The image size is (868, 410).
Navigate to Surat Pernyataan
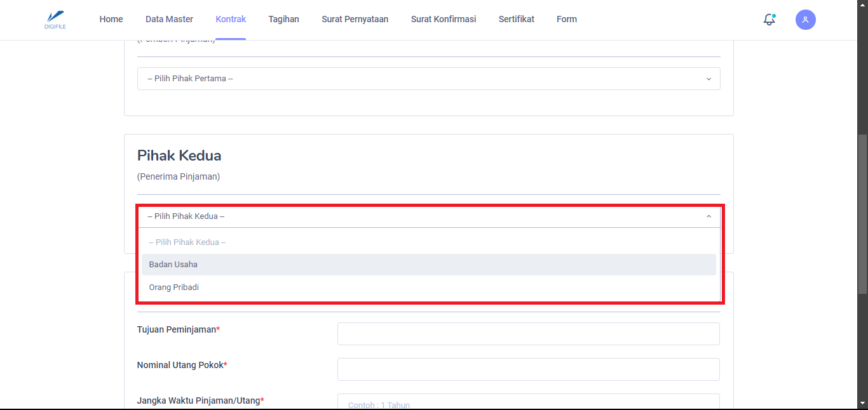pyautogui.click(x=355, y=19)
